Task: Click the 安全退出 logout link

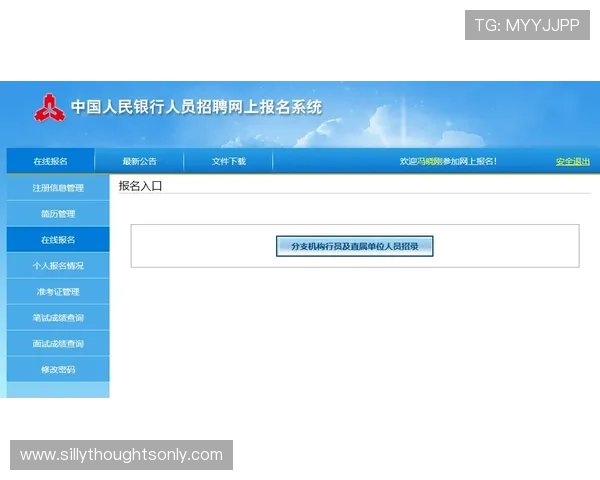Action: [572, 162]
